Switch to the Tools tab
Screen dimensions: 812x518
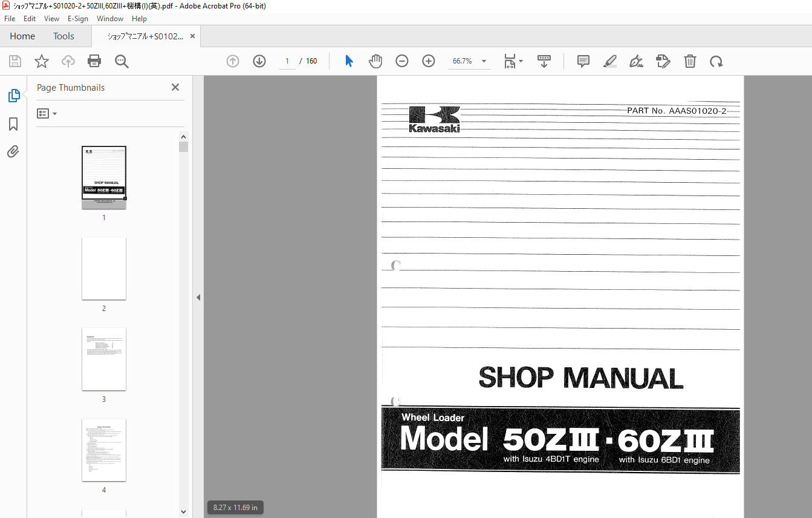(x=63, y=36)
